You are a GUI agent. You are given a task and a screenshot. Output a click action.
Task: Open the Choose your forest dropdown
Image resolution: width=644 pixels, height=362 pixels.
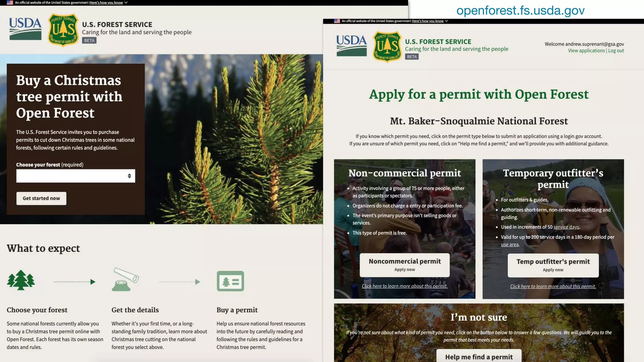(75, 176)
